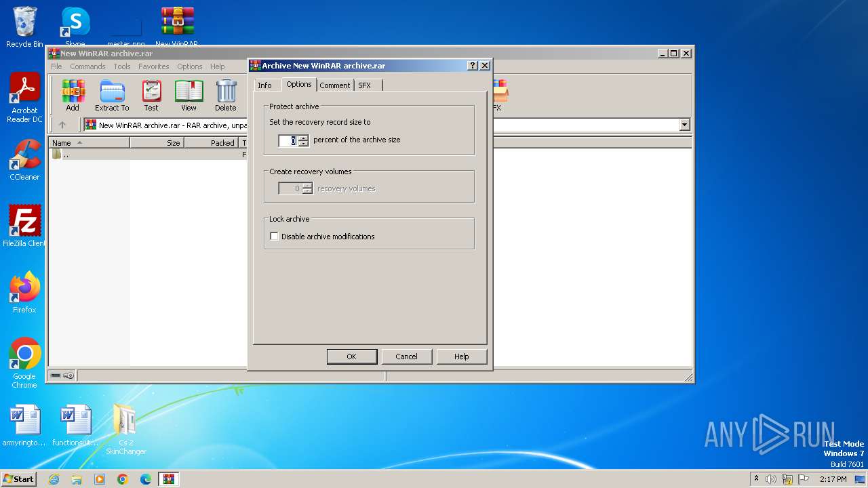Open Internet Explorer from taskbar
The image size is (868, 488).
click(x=54, y=479)
